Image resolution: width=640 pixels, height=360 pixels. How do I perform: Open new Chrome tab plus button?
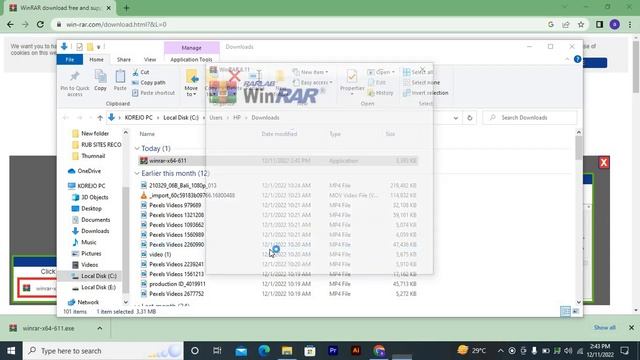coord(126,8)
